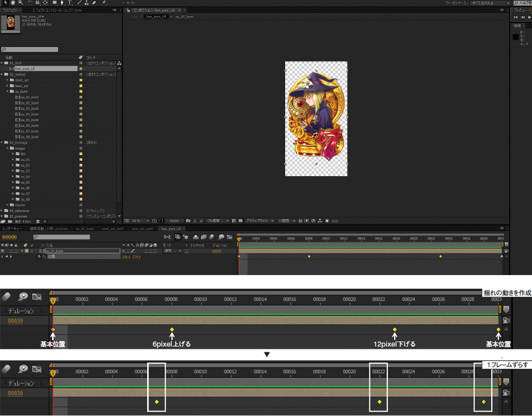532x416 pixels.
Task: Click the timeline current time 00000 display
Action: (x=9, y=237)
